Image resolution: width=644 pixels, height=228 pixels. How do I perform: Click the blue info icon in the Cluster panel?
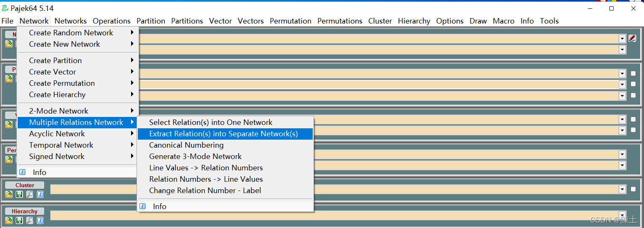pos(40,194)
